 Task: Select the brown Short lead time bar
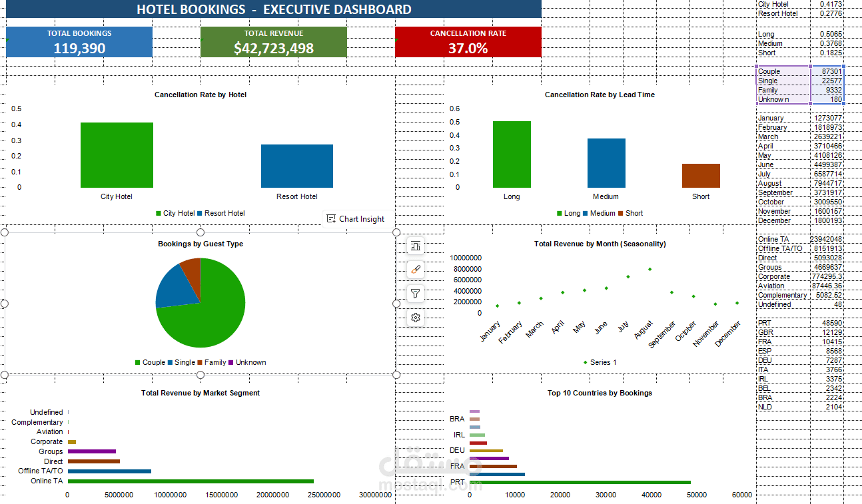[701, 176]
